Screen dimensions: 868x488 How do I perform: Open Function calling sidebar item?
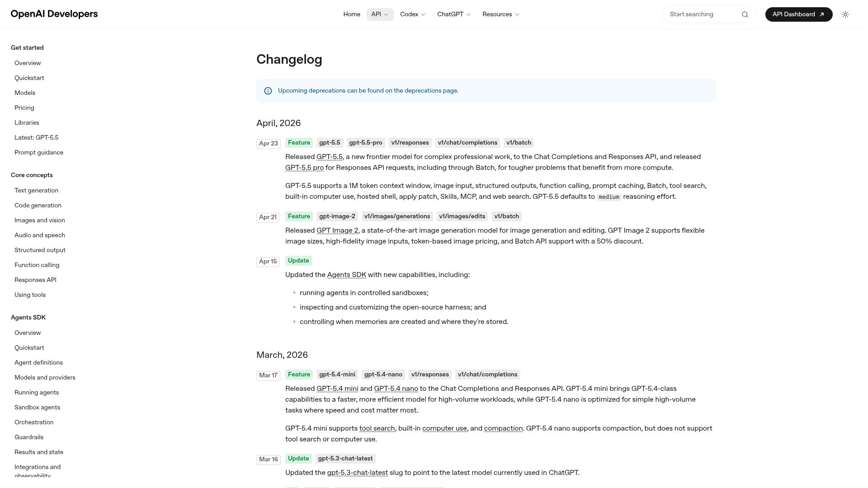37,265
